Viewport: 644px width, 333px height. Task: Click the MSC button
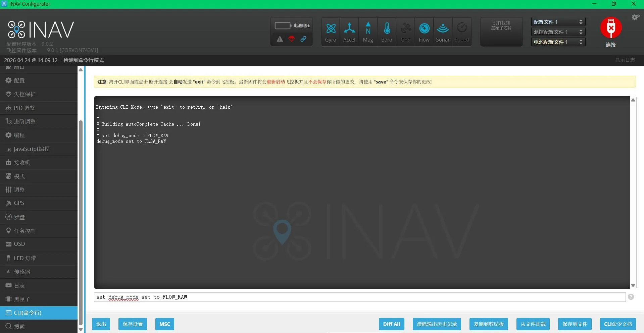(x=165, y=324)
